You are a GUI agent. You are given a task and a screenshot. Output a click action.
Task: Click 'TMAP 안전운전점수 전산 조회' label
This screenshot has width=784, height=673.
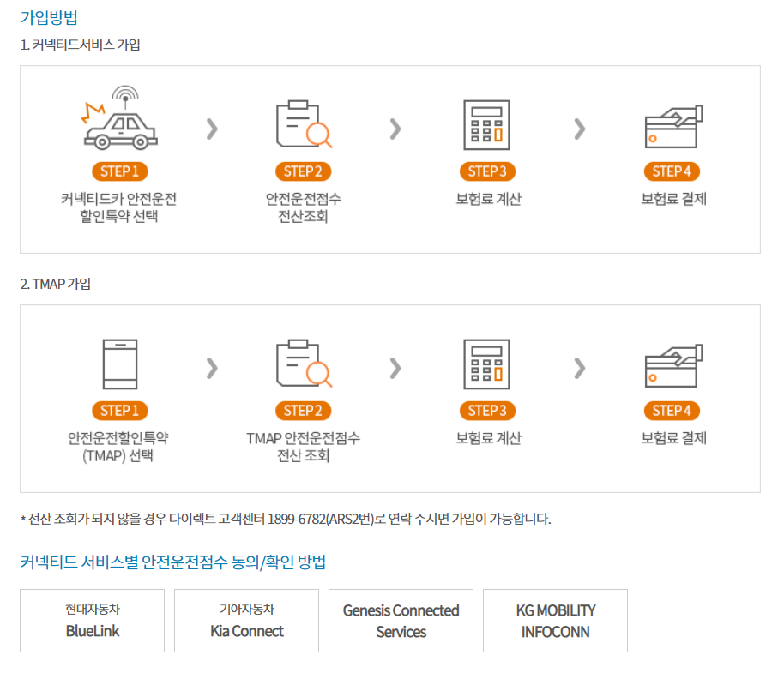point(304,447)
